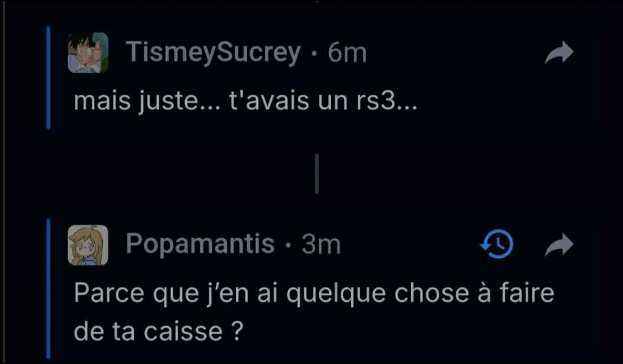View edit history clock icon on Popamantis's reply

pyautogui.click(x=496, y=244)
